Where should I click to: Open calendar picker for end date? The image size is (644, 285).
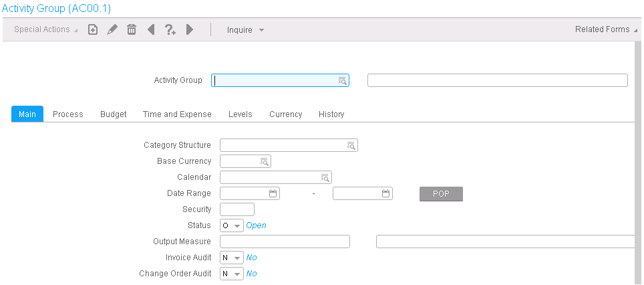385,193
